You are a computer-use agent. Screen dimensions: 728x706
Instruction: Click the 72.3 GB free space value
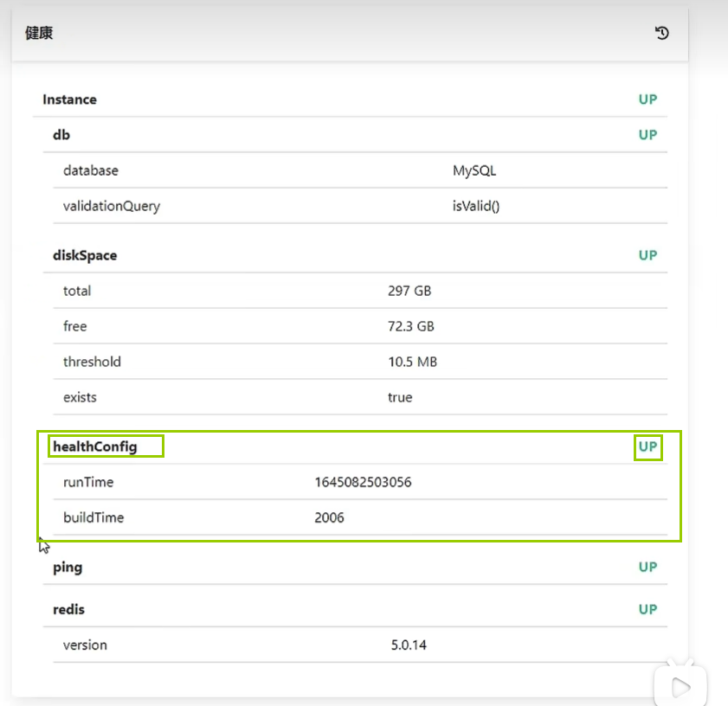tap(411, 326)
